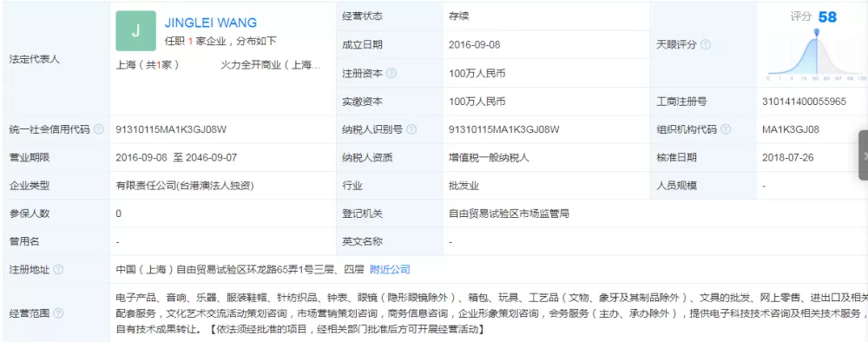Select 工商注册号 310141400055965
Viewport: 868px width, 342px height.
[804, 102]
